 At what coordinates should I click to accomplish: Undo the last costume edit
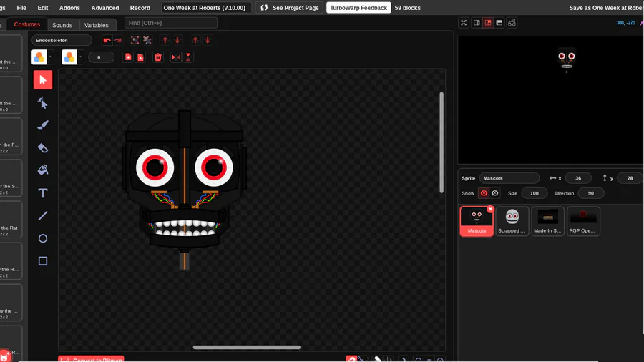[107, 40]
